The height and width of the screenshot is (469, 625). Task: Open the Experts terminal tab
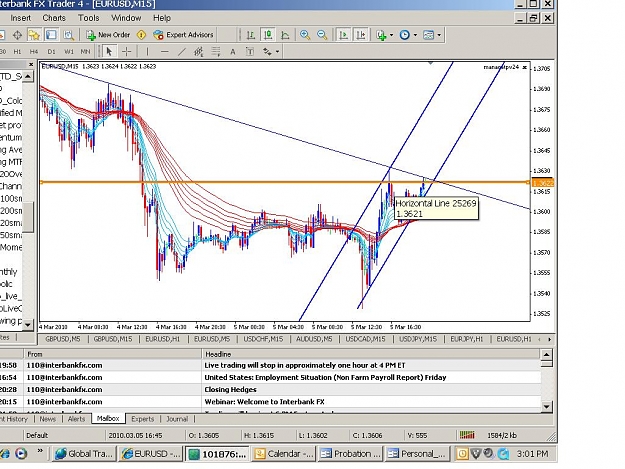pyautogui.click(x=142, y=419)
